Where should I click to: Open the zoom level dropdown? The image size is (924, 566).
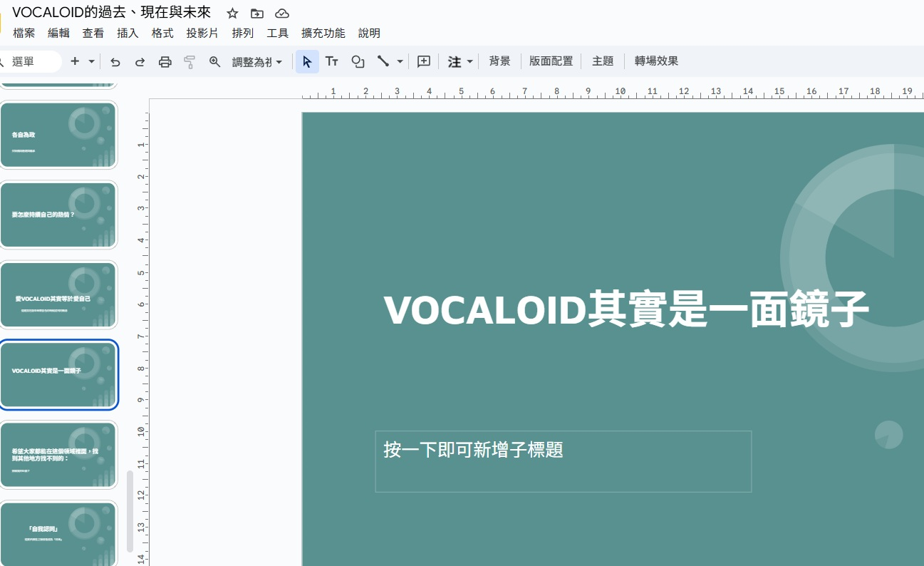[257, 62]
